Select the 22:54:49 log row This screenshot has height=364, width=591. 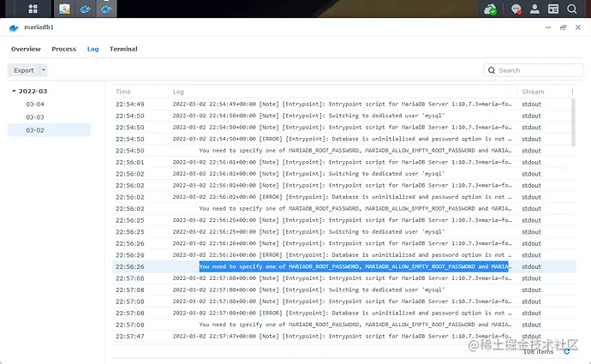(343, 104)
